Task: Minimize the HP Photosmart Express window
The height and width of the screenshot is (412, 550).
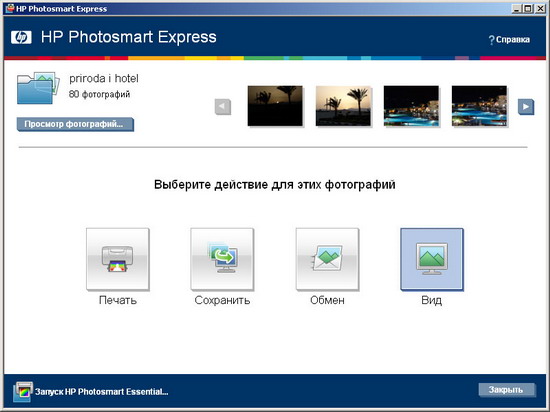Action: click(516, 9)
